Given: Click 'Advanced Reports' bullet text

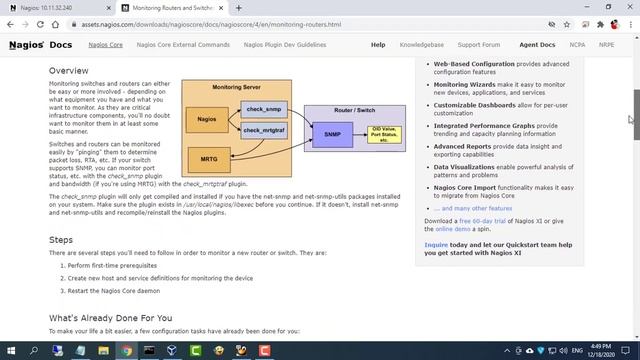Looking at the screenshot, I should [x=462, y=146].
